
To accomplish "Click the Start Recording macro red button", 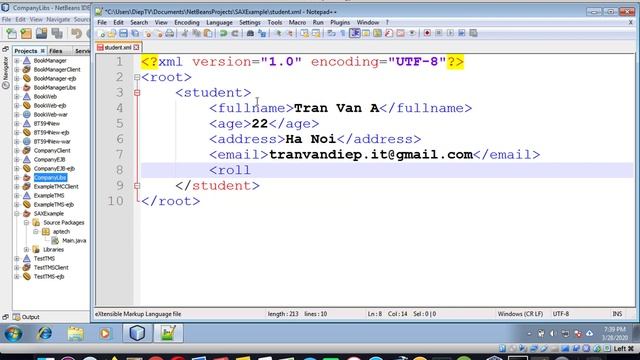I will 427,33.
